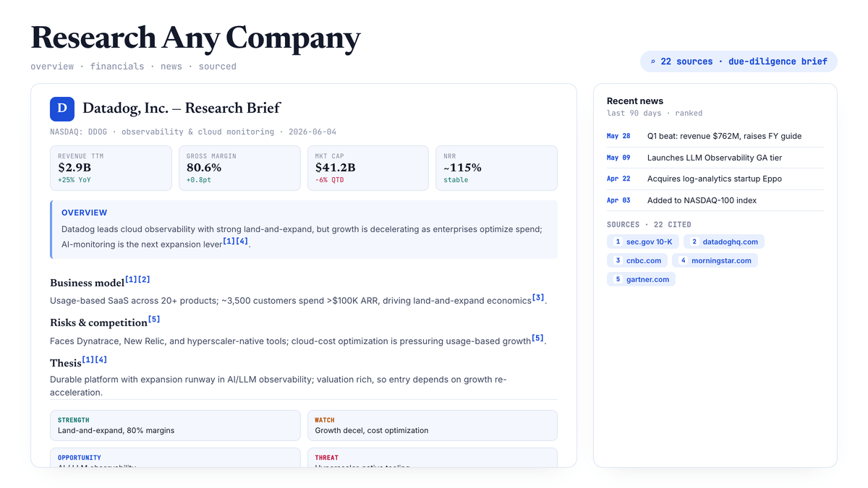Select the Revenue TTM $2.9B metric card

click(111, 168)
